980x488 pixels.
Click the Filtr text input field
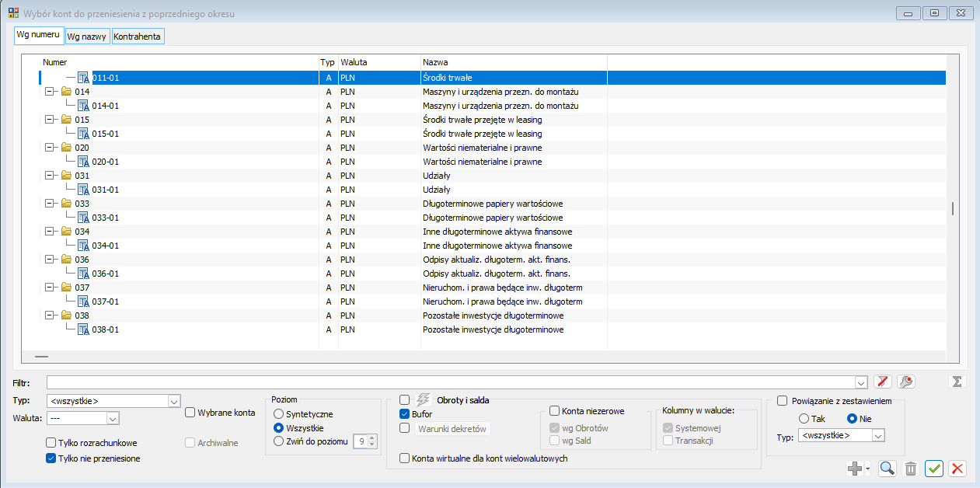pyautogui.click(x=456, y=382)
